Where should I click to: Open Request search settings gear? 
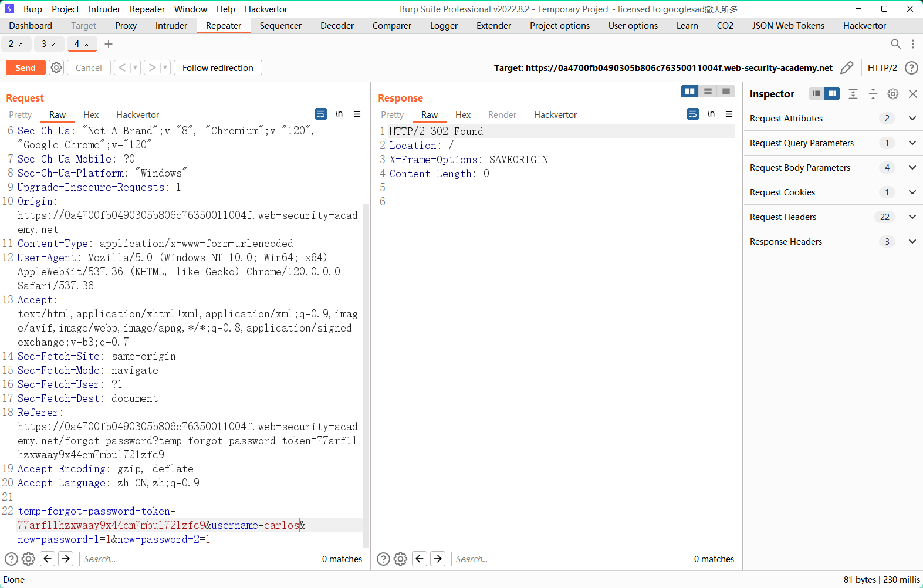29,559
